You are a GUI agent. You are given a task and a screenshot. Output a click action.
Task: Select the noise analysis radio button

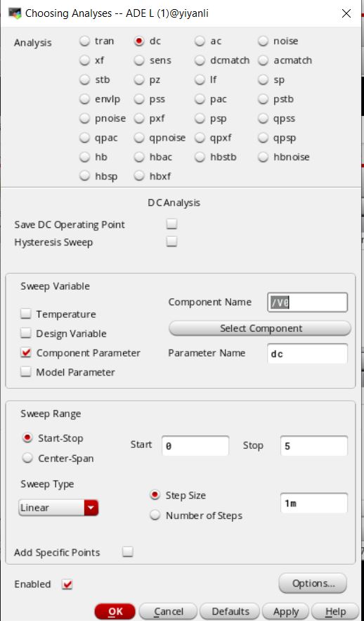point(264,41)
